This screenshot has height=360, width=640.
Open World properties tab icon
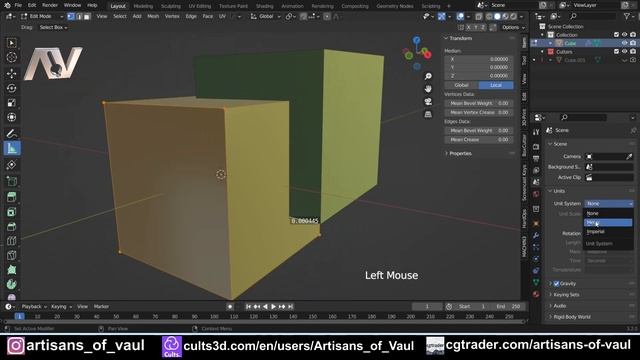point(536,194)
